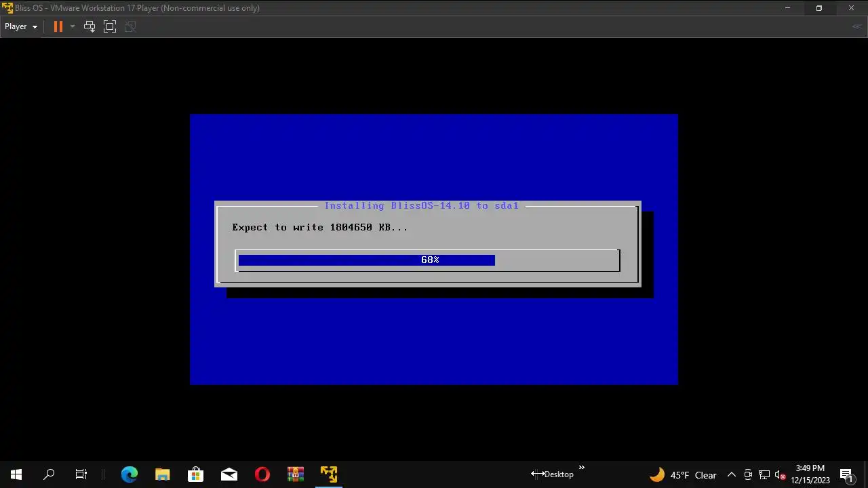
Task: Open the Player menu
Action: pos(20,26)
